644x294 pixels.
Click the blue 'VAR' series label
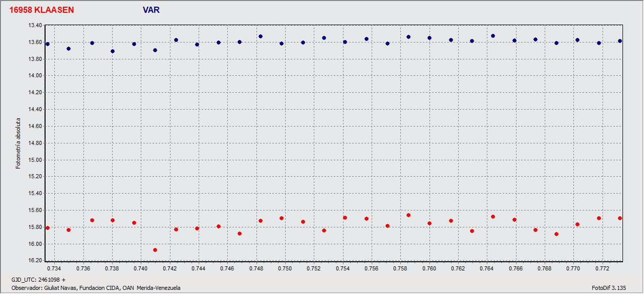152,10
